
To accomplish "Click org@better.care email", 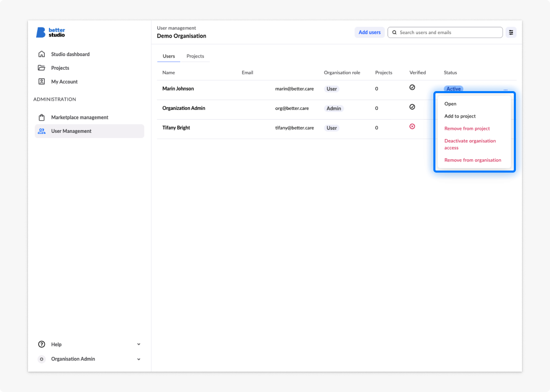I will pos(292,108).
